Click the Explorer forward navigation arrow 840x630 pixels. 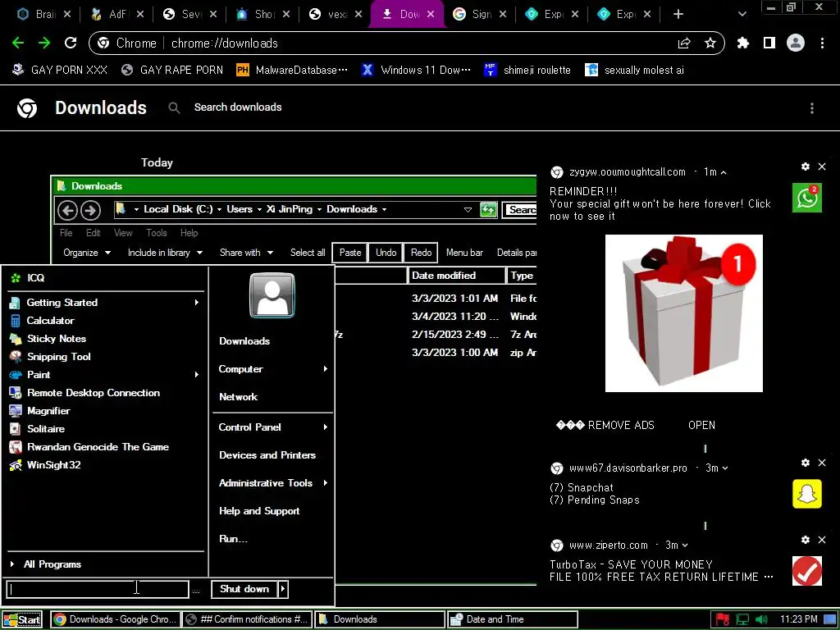click(x=90, y=210)
